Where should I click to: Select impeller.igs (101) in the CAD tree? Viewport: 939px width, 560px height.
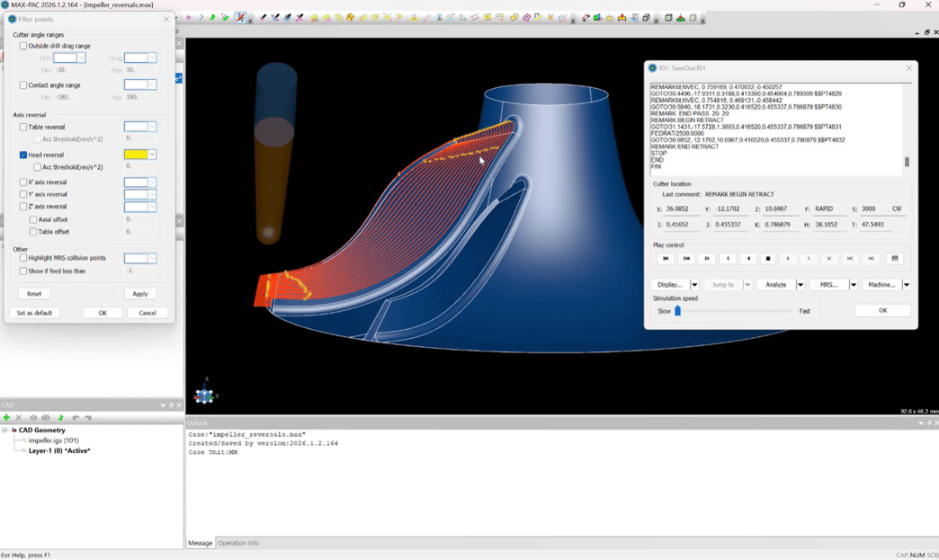[53, 440]
